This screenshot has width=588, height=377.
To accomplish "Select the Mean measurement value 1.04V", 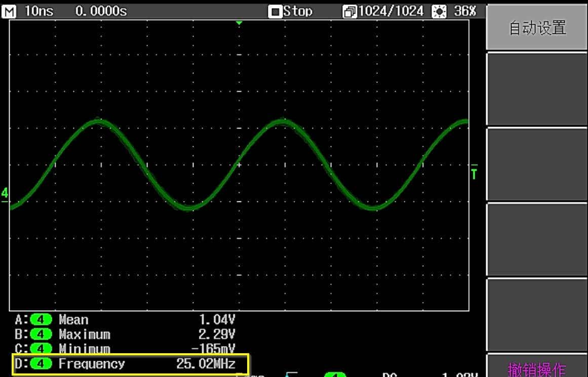I will 217,320.
